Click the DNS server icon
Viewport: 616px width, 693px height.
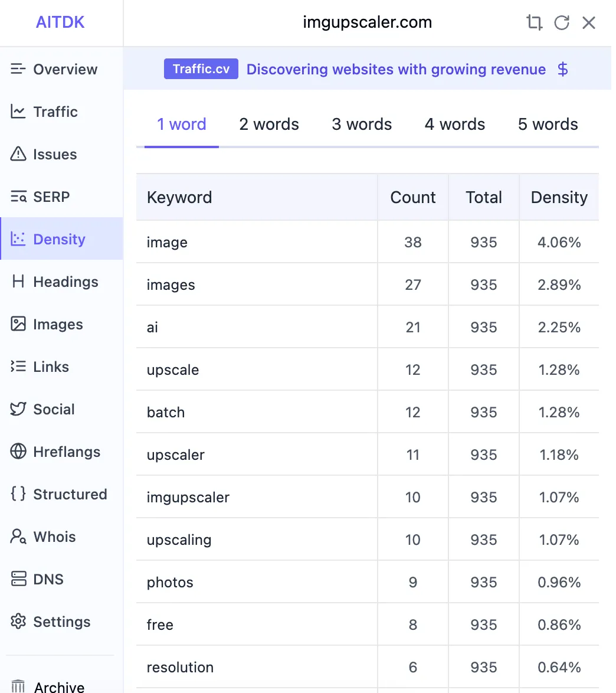point(18,578)
